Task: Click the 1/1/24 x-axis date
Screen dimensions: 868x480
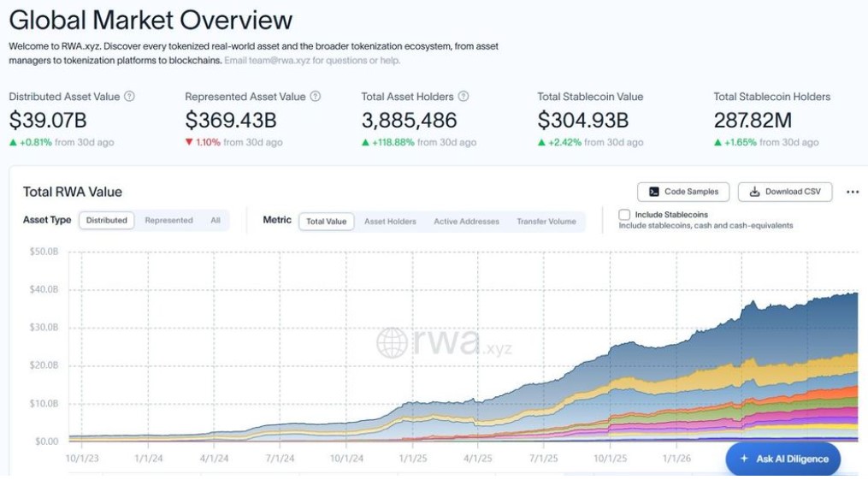Action: tap(148, 459)
